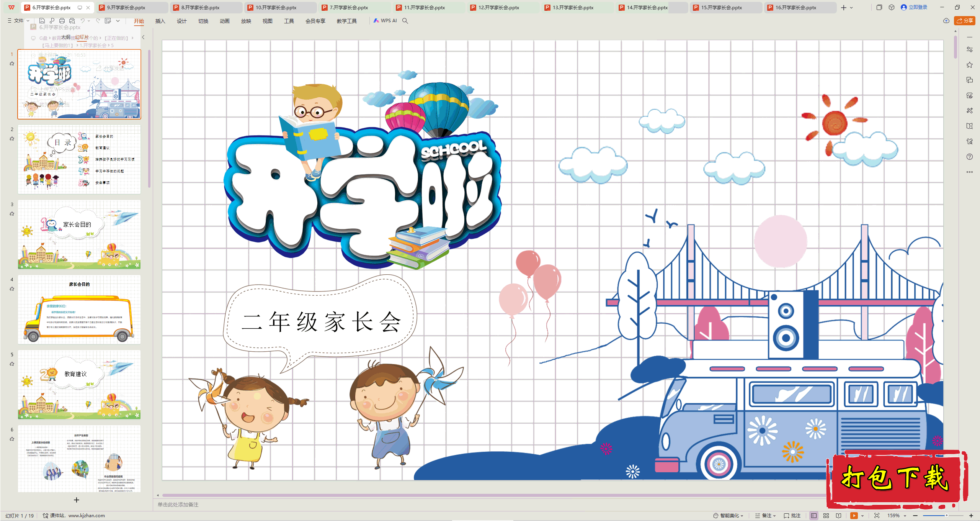
Task: Click the notes field 单击此处添加备注
Action: click(178, 505)
